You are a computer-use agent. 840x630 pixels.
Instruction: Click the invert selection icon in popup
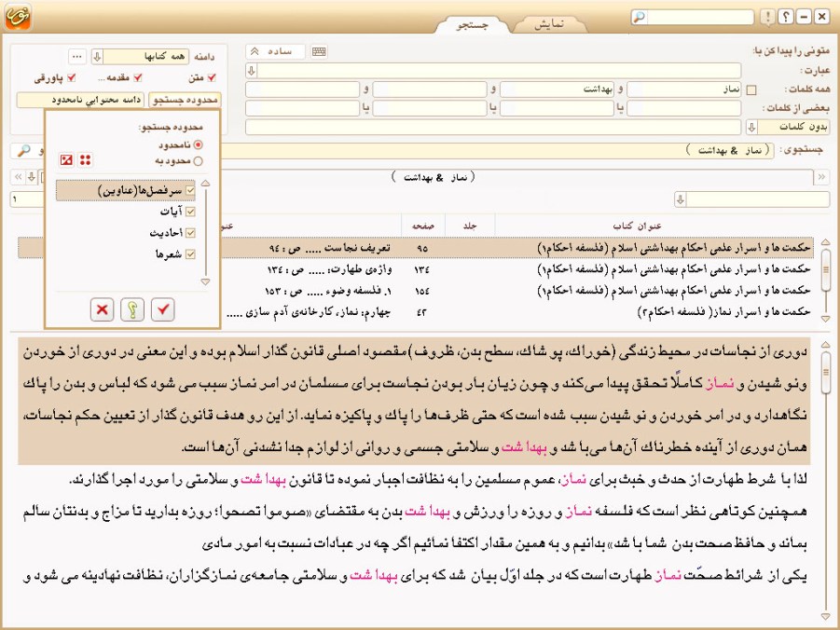tap(66, 159)
